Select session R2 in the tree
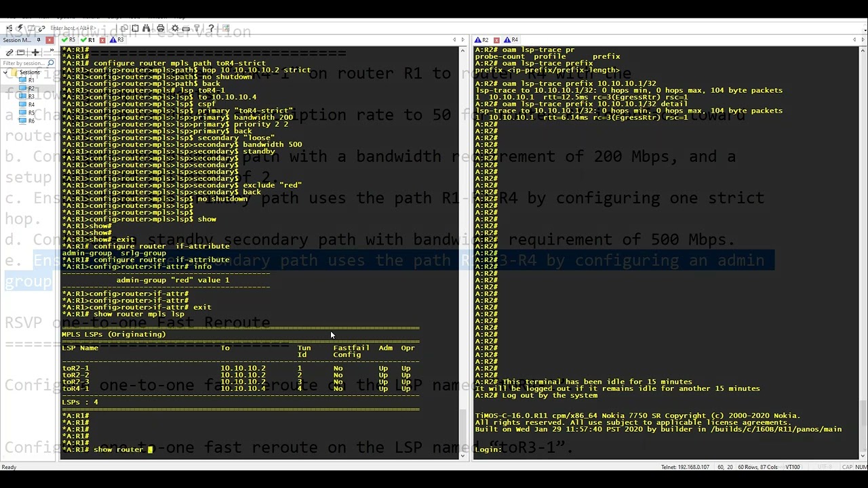This screenshot has height=488, width=868. (31, 88)
